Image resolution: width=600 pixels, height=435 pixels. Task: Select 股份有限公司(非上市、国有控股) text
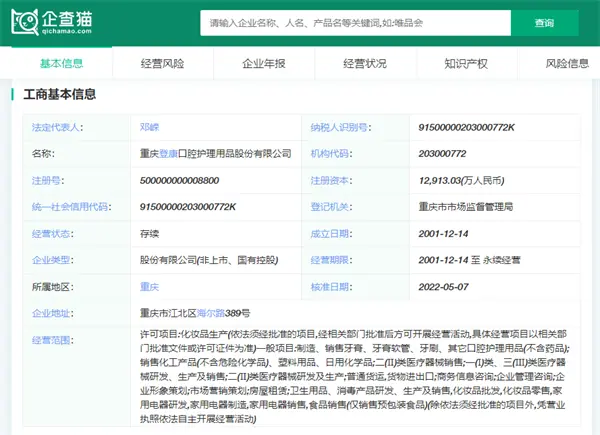209,260
